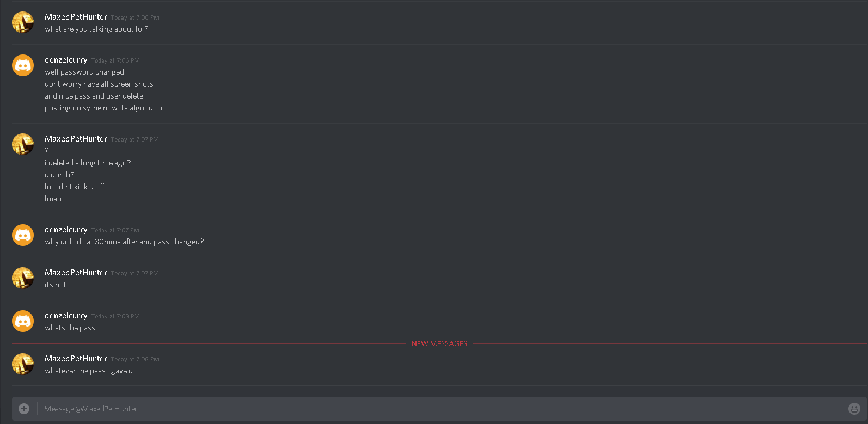This screenshot has width=868, height=424.
Task: Click MaxedPetHunter's avatar at 7:06 PM message
Action: 23,22
